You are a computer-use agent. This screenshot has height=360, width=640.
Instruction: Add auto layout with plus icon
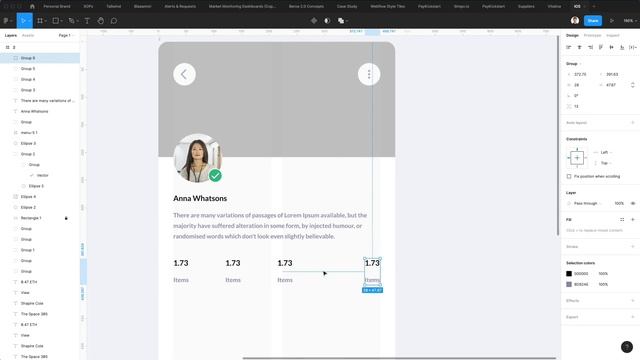[x=633, y=122]
